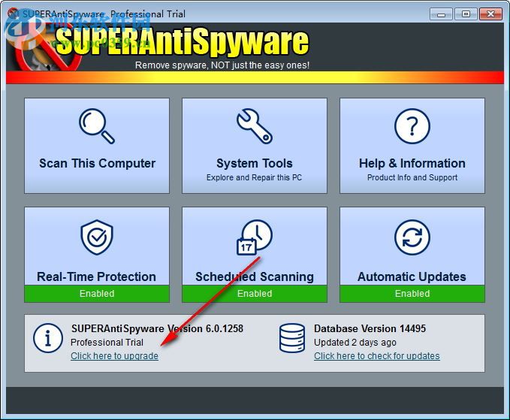The width and height of the screenshot is (510, 420).
Task: Click 'SUPERAntiSpyware Version 6.0.1258' text
Action: tap(157, 328)
